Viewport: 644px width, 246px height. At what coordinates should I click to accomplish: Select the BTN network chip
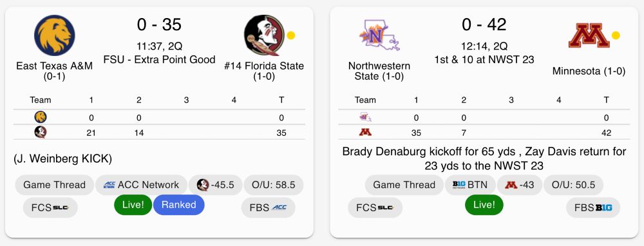[470, 185]
